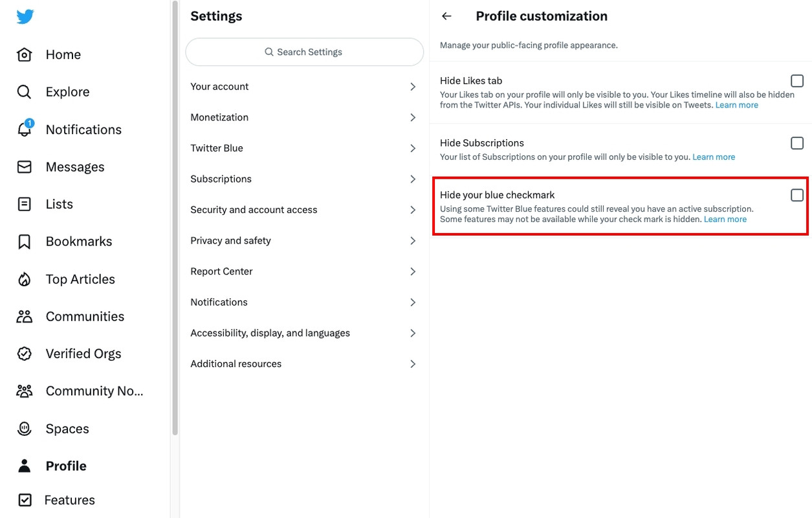Image resolution: width=812 pixels, height=518 pixels.
Task: Go back using the arrow beside Profile customization
Action: [446, 16]
